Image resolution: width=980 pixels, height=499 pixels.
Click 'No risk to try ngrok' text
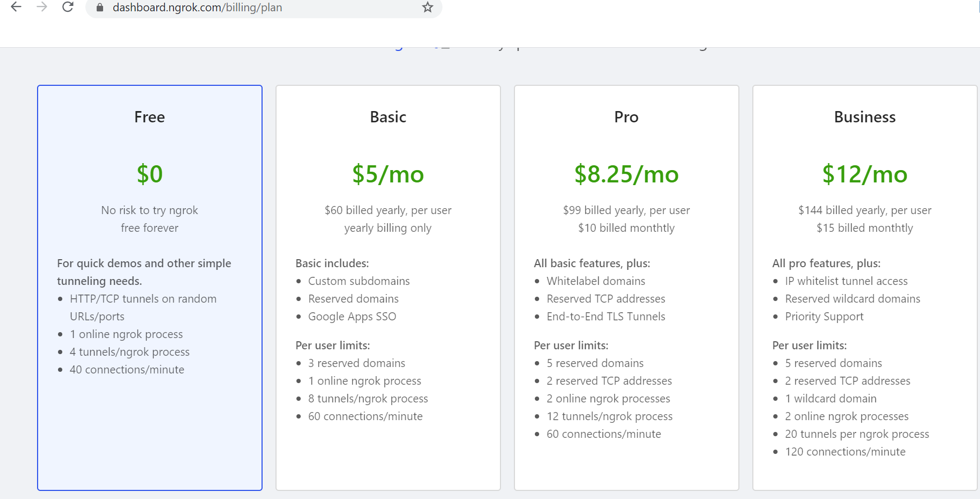[150, 210]
